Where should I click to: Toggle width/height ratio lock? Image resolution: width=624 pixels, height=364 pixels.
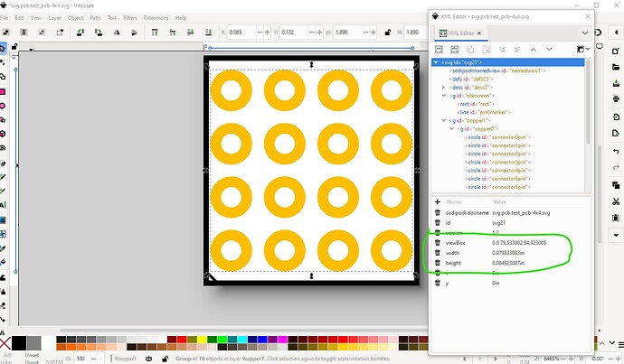(388, 33)
